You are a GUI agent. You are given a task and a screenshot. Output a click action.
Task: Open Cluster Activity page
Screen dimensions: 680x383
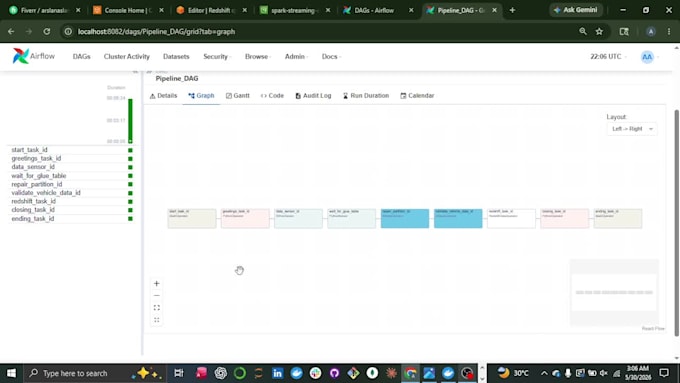pos(127,56)
